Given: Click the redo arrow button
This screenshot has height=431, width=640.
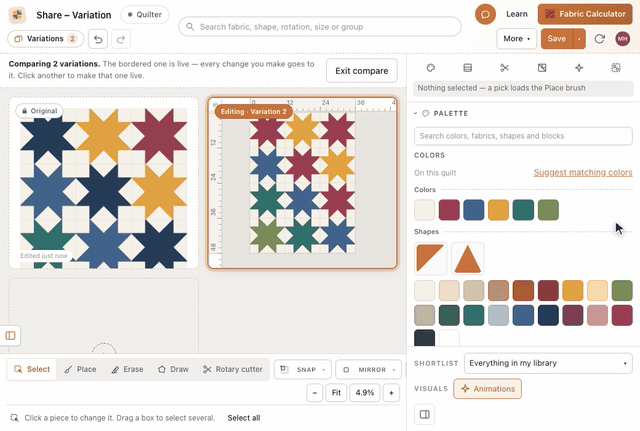Looking at the screenshot, I should coord(121,39).
